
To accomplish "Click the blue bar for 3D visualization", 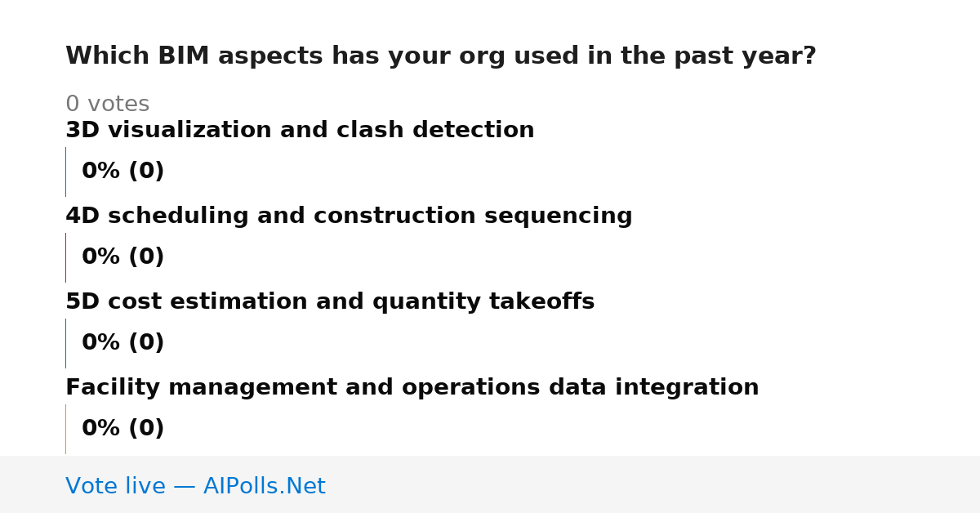I will coord(65,172).
